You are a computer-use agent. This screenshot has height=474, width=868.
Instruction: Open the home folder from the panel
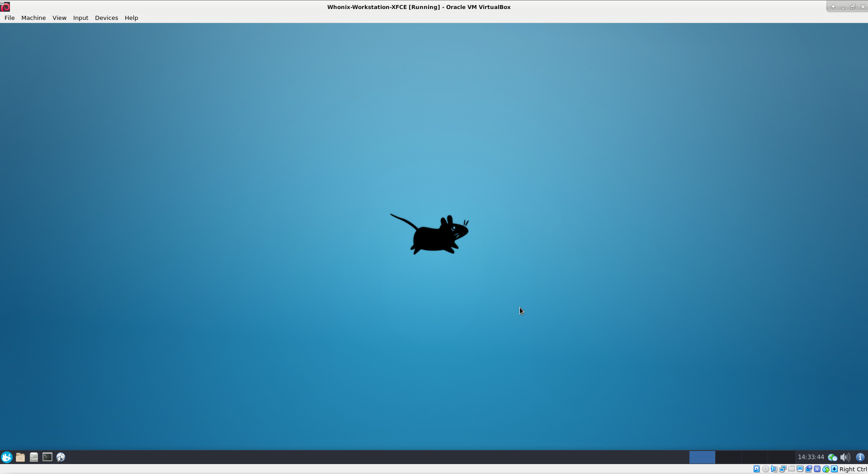(x=20, y=457)
